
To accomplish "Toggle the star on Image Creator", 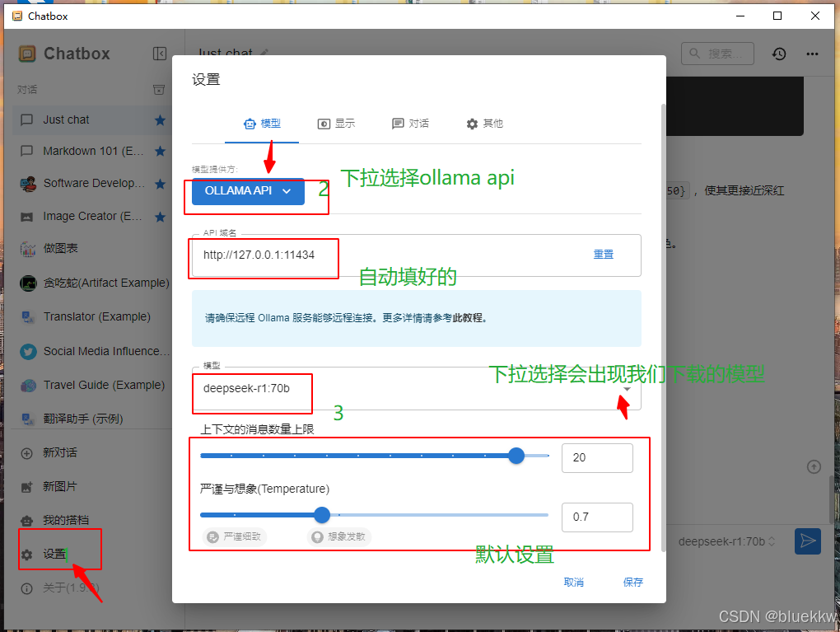I will coord(160,217).
